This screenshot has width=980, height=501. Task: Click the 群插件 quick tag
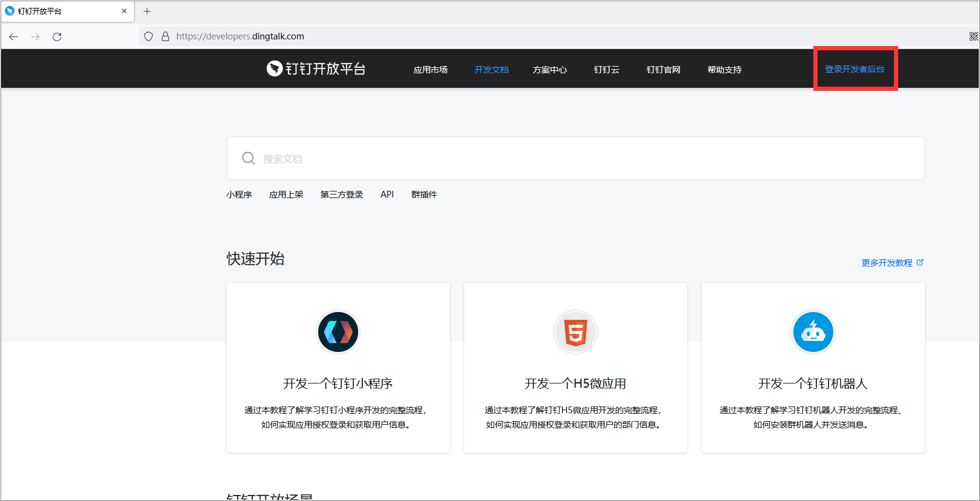(424, 194)
